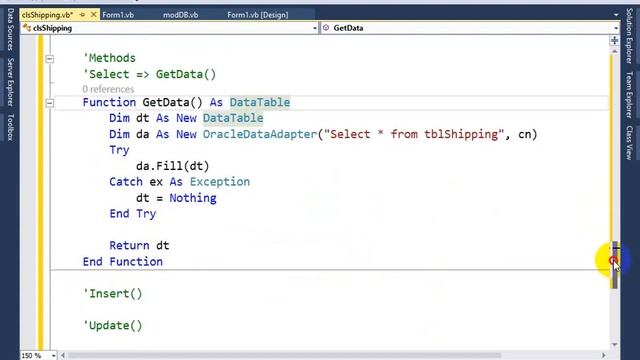Click the horizontal scrollbar right arrow
Viewport: 640px width, 360px height.
click(x=604, y=356)
